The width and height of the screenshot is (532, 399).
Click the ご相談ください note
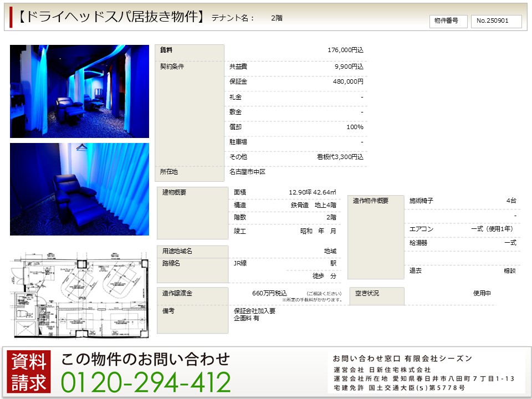coord(324,294)
